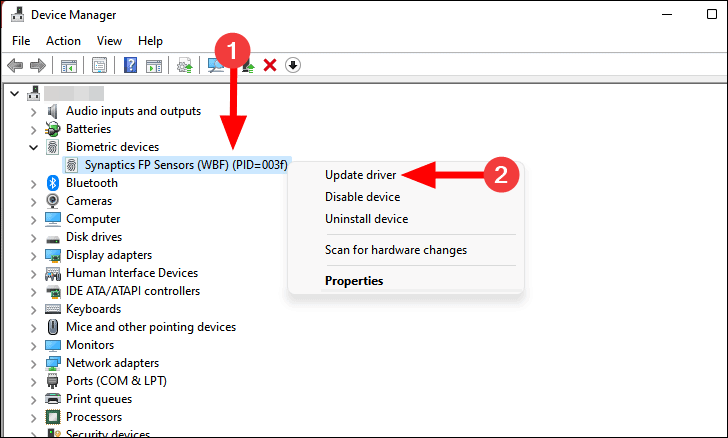Viewport: 728px width, 438px height.
Task: Click the Back arrow toolbar icon
Action: (x=15, y=66)
